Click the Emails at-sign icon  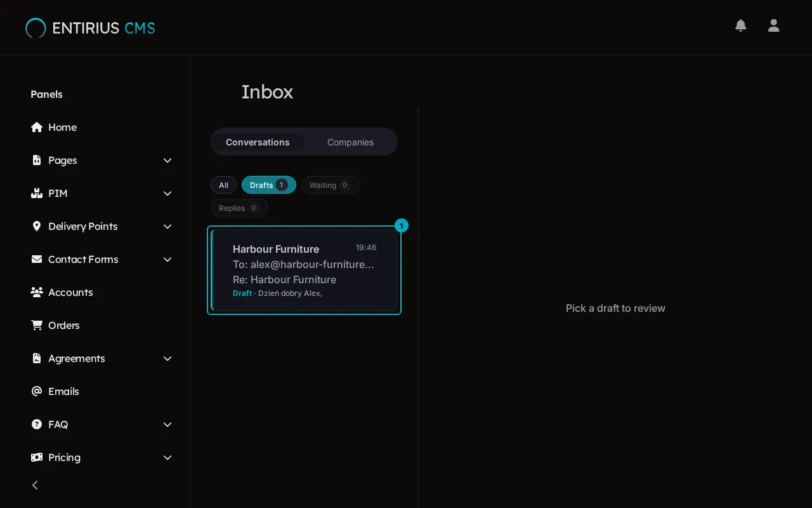pos(37,391)
